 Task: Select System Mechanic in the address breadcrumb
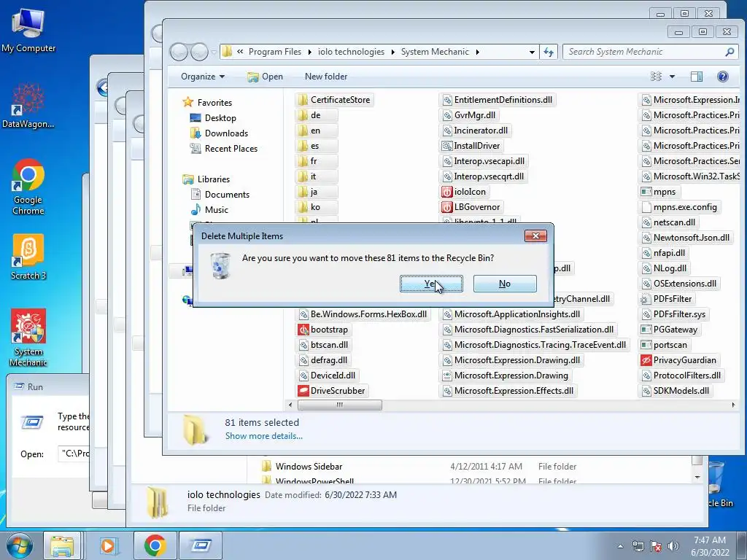pos(435,52)
